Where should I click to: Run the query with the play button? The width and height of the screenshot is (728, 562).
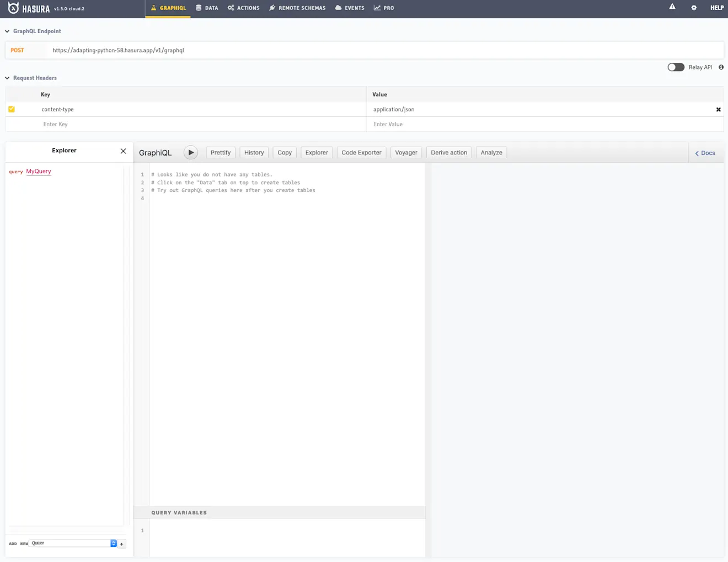click(191, 153)
